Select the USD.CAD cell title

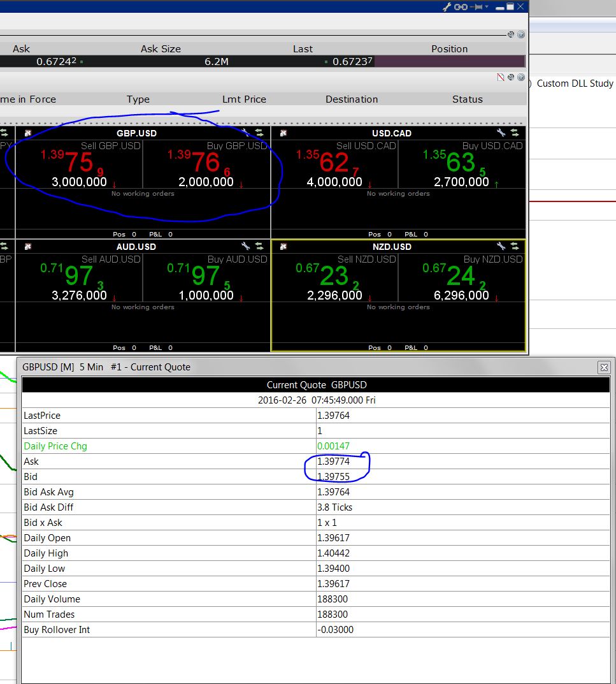pyautogui.click(x=392, y=133)
